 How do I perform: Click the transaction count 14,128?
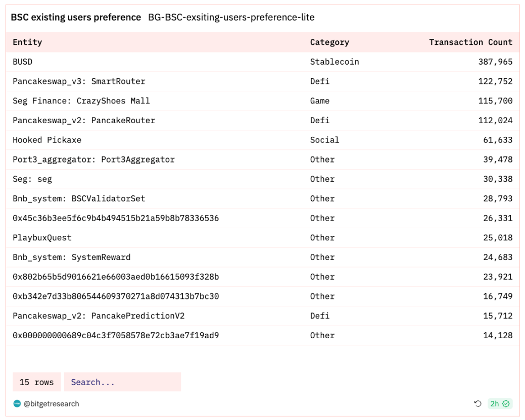498,335
